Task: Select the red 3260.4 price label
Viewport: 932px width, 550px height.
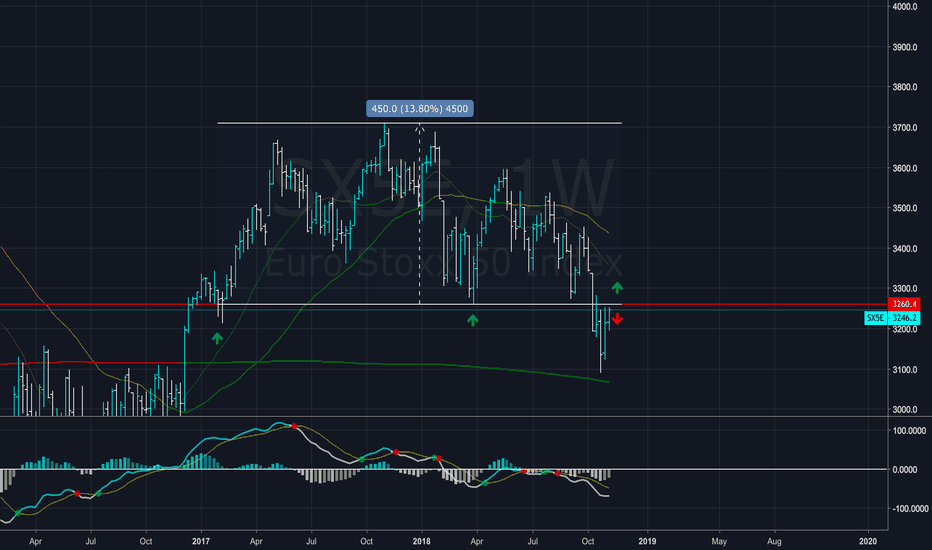Action: click(x=904, y=304)
